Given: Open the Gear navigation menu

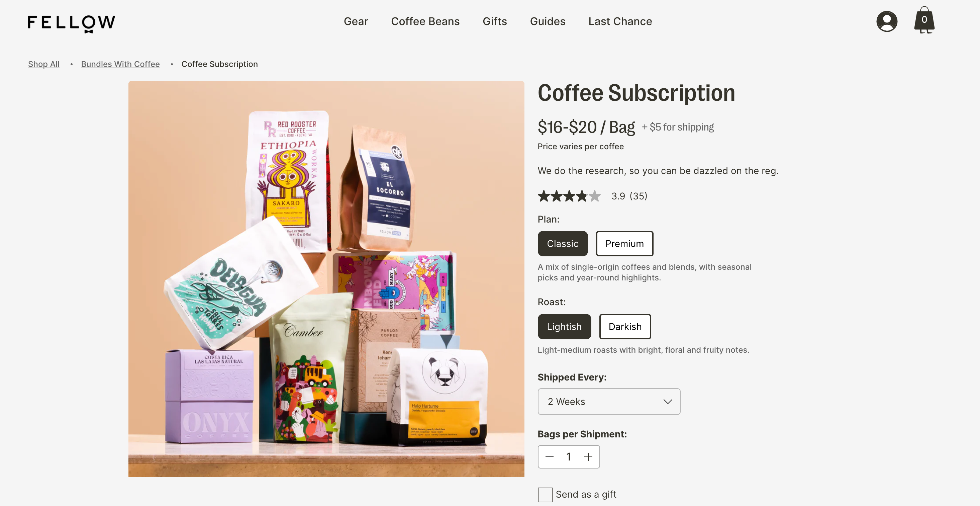Looking at the screenshot, I should (356, 21).
